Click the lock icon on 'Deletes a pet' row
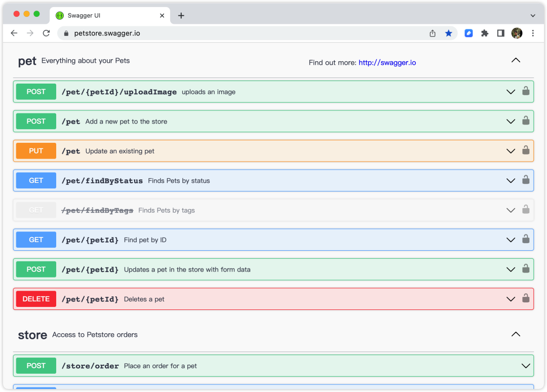The width and height of the screenshot is (547, 392). (526, 299)
